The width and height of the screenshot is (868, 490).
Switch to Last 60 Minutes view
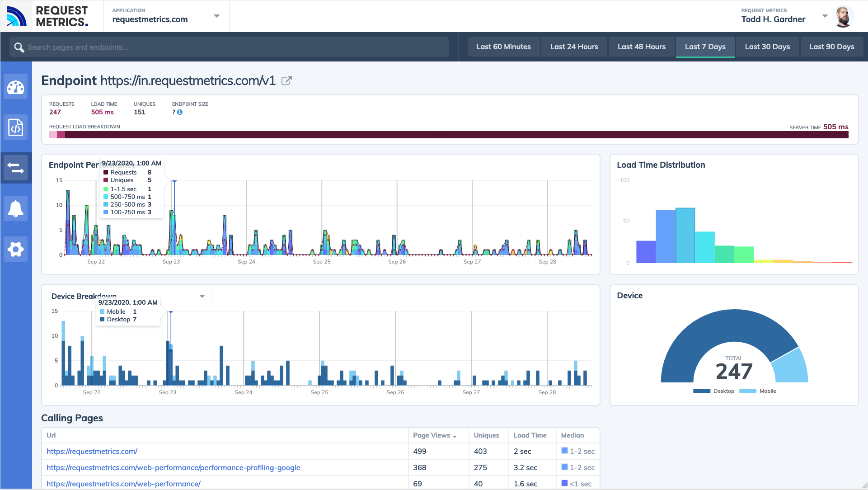(x=503, y=47)
